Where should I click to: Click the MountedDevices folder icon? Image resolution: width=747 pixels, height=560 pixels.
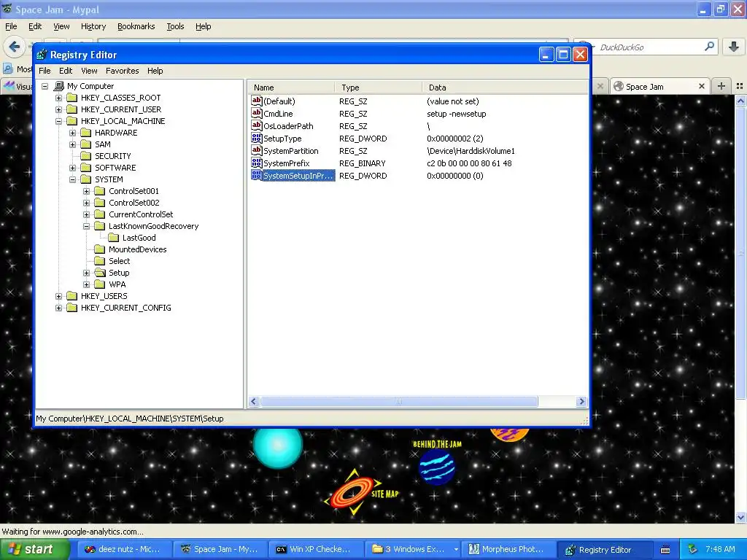99,249
